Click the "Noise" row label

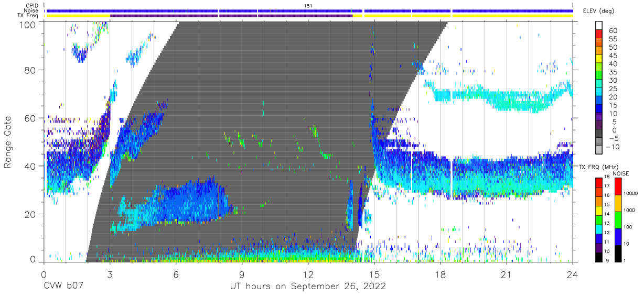(x=32, y=11)
